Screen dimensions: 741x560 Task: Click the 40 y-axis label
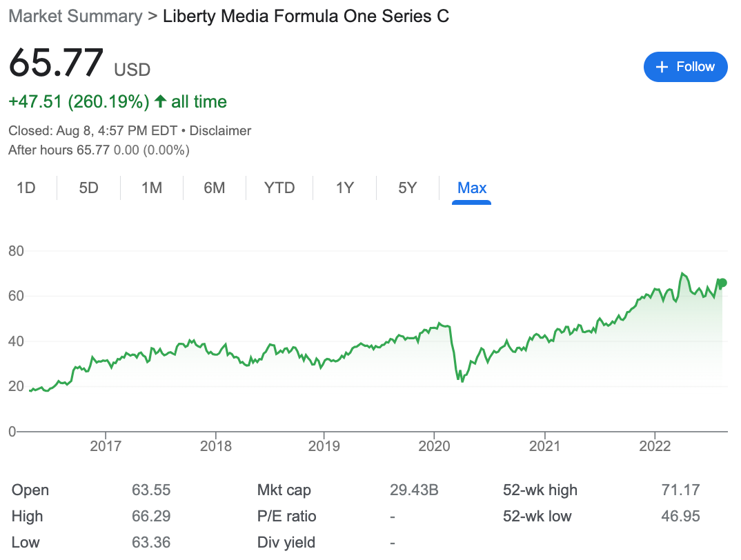[16, 341]
